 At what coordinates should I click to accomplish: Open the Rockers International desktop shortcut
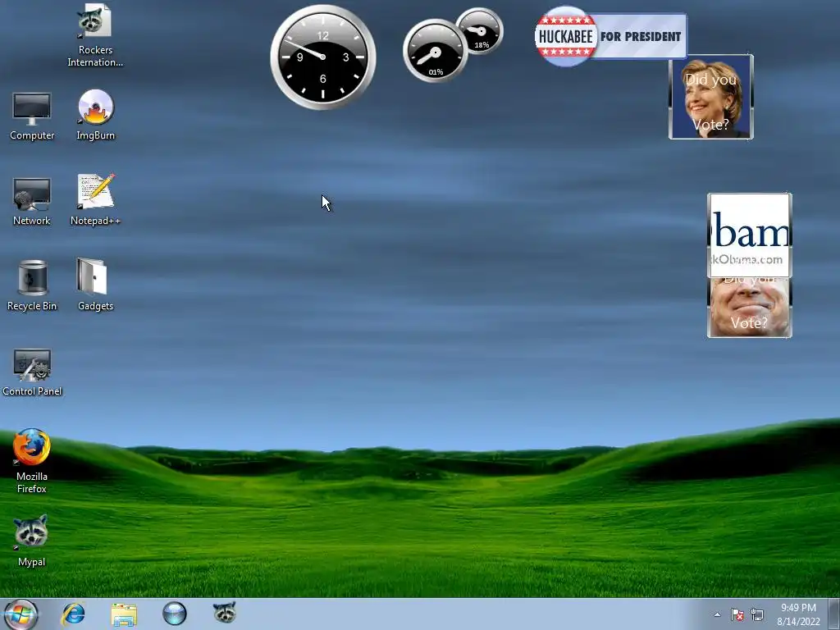[95, 35]
